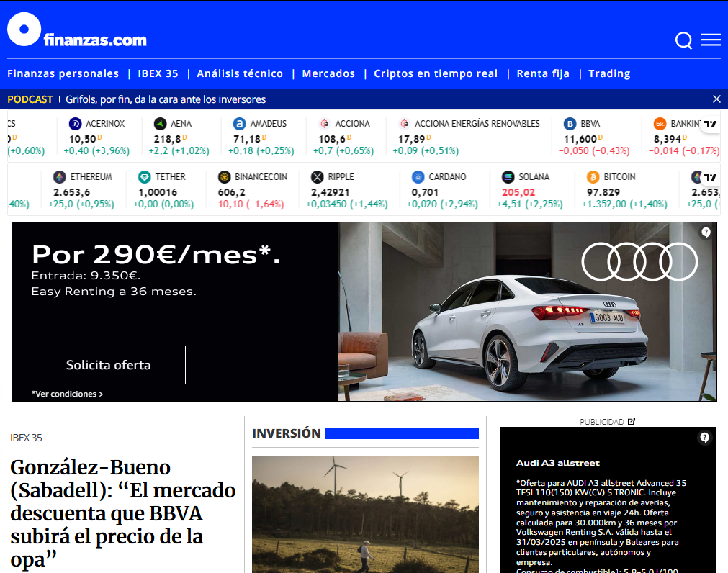This screenshot has width=728, height=573.
Task: Click the PUBLICIDAD label text
Action: 602,422
